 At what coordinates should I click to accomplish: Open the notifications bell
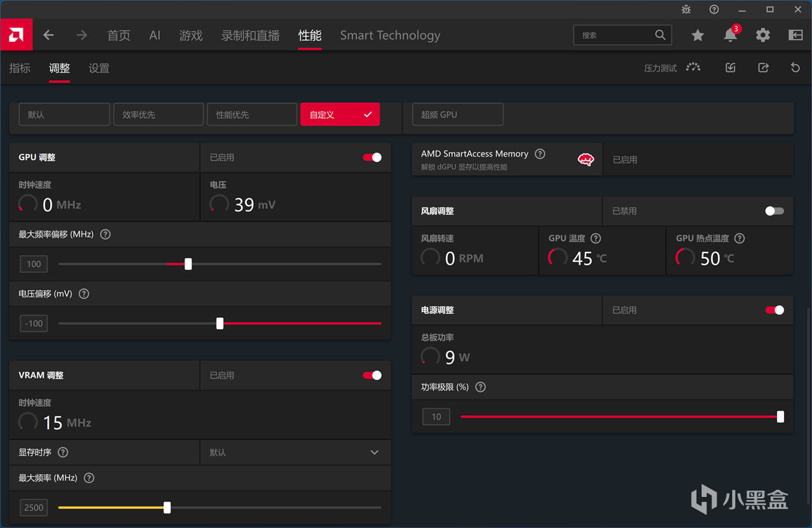point(731,36)
